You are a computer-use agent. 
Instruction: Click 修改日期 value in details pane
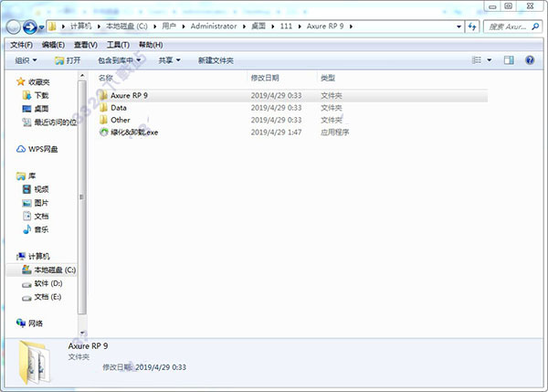(161, 367)
